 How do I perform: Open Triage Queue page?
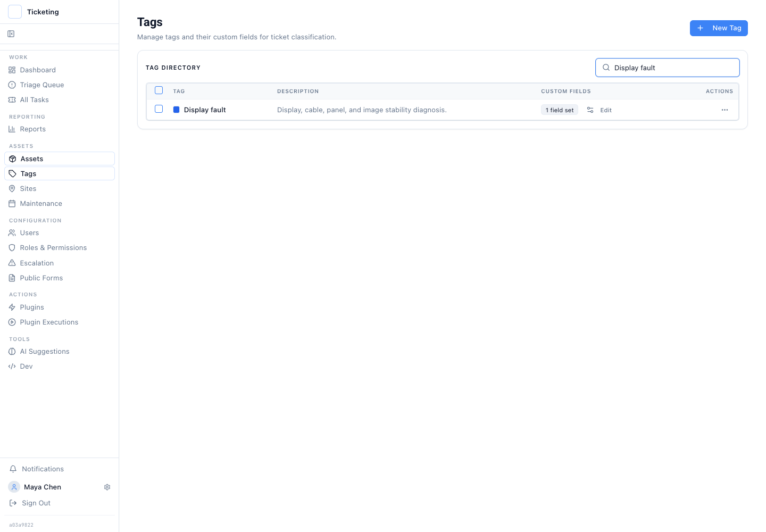coord(60,85)
